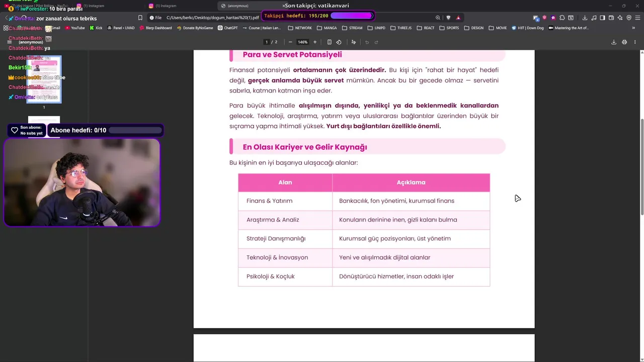This screenshot has width=644, height=362.
Task: Click the address bar file path
Action: click(x=212, y=18)
